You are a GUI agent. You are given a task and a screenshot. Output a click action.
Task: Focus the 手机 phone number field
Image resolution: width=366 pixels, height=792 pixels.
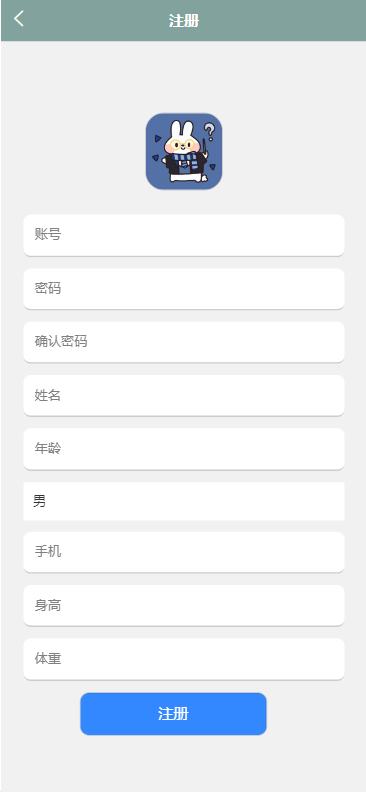tap(184, 552)
